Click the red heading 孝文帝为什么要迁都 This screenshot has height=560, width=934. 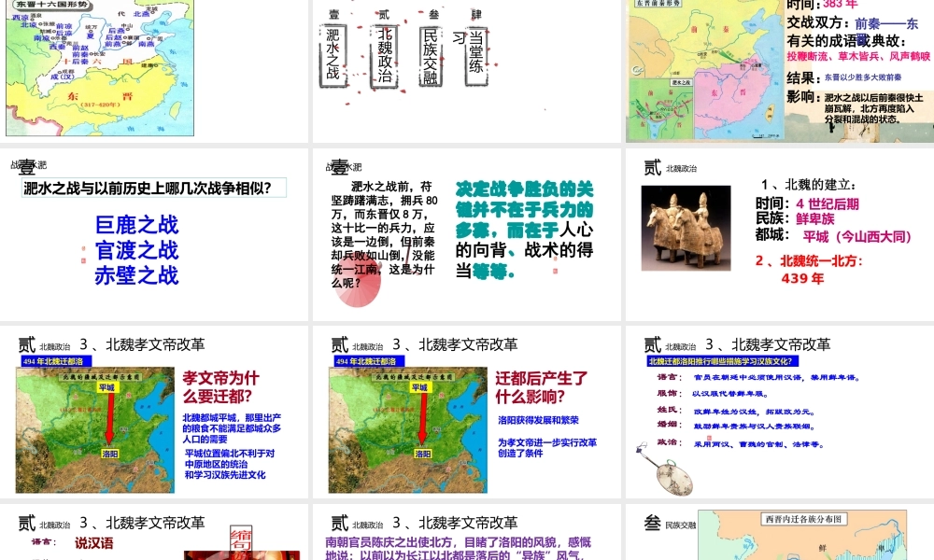pos(220,386)
